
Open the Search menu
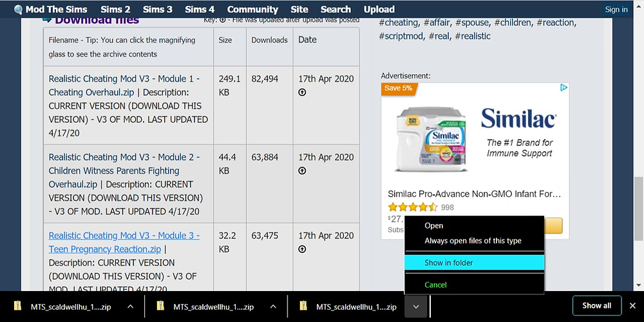click(336, 10)
